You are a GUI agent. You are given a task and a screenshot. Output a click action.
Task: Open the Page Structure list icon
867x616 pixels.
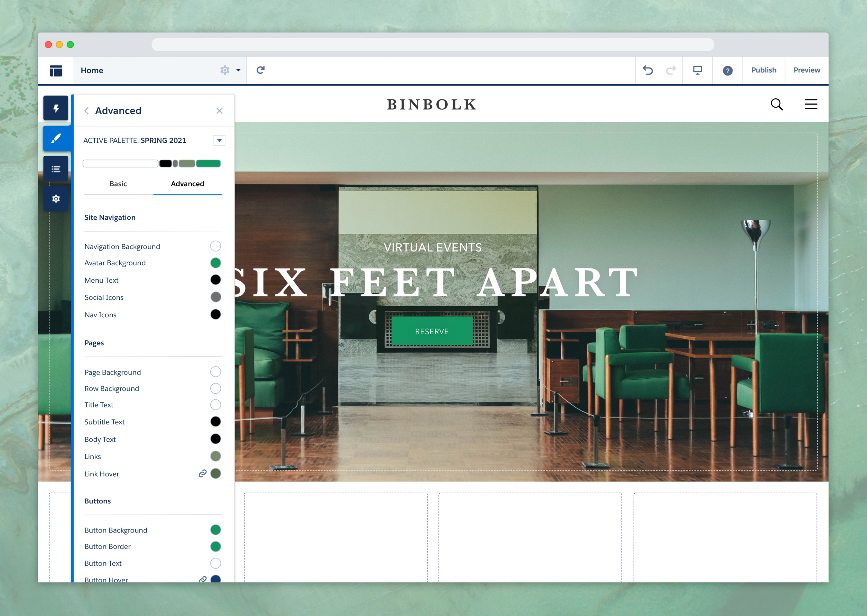56,169
